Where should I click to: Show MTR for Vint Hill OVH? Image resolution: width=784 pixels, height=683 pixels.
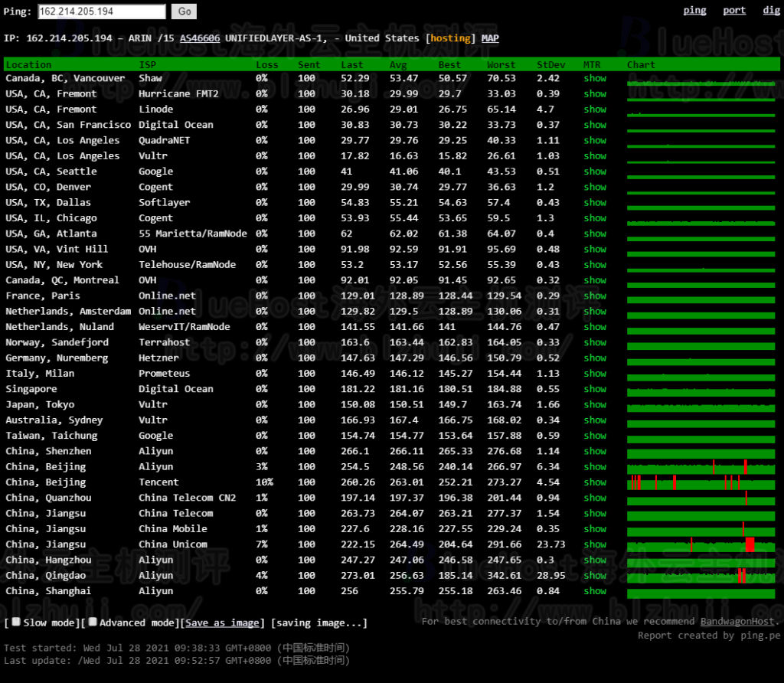pyautogui.click(x=594, y=249)
